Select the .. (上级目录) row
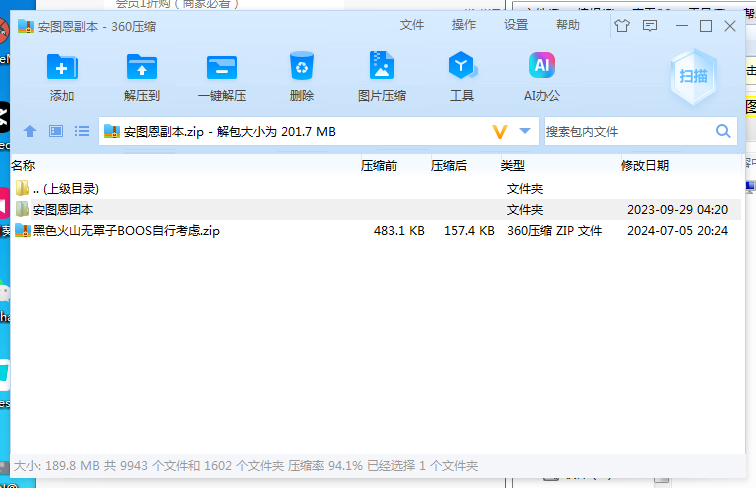Image resolution: width=756 pixels, height=488 pixels. (376, 189)
